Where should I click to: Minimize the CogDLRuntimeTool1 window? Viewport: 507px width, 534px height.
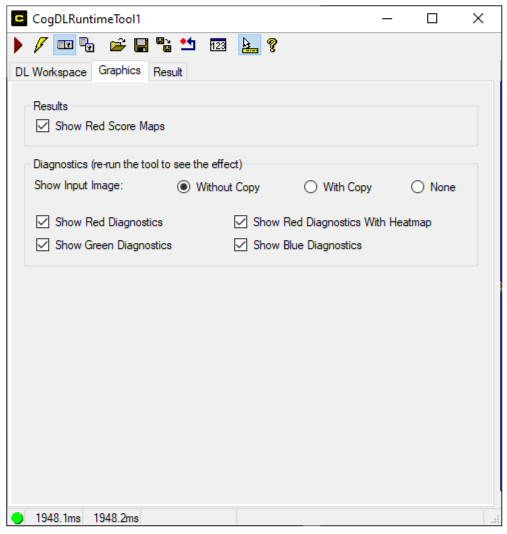[x=387, y=18]
